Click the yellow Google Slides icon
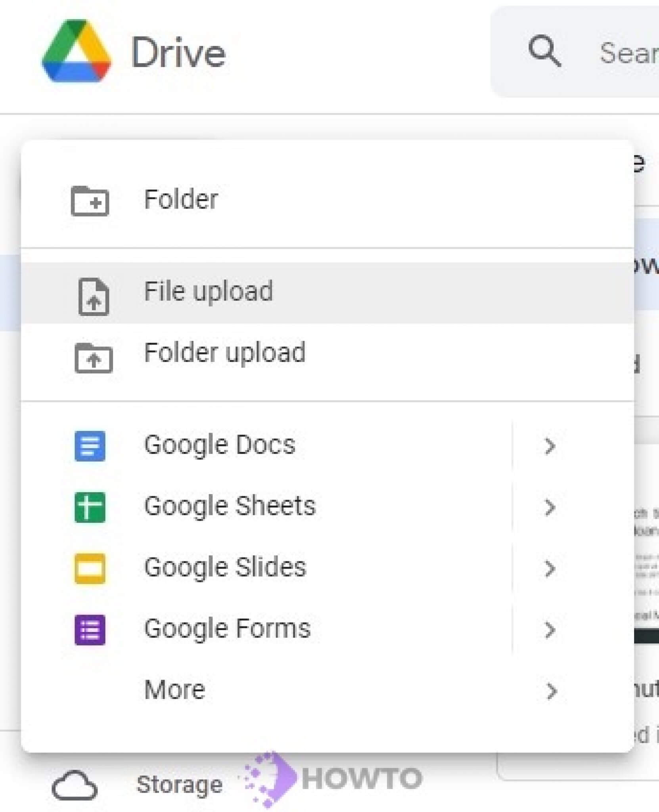 [x=90, y=569]
